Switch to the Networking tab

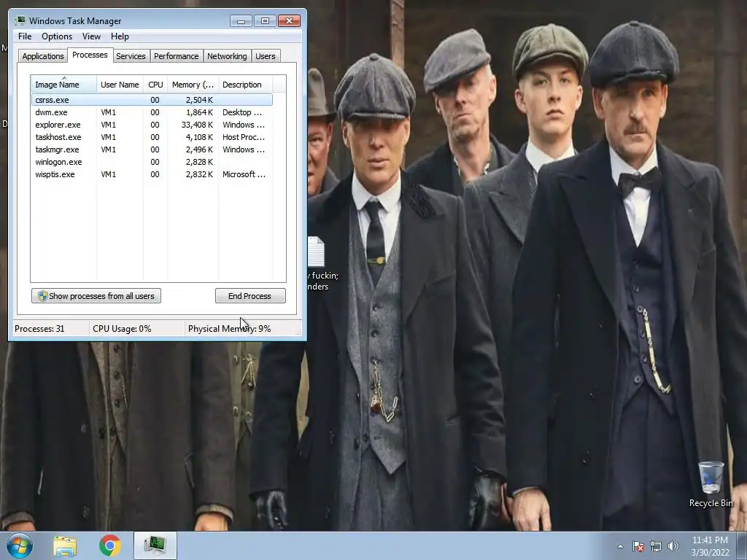227,56
